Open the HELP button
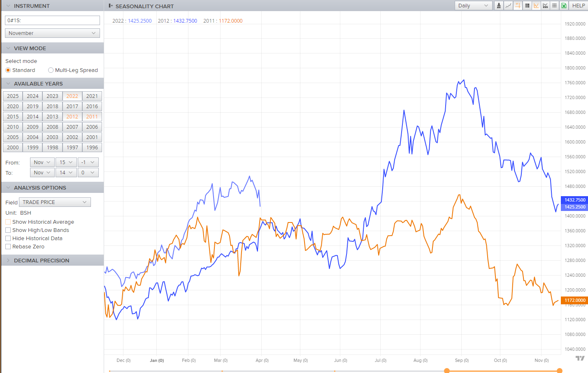Screen dimensions: 588x373 pos(579,6)
